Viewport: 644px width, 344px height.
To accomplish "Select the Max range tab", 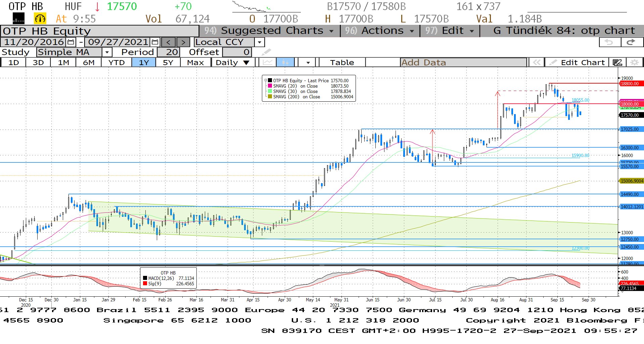I will tap(195, 62).
